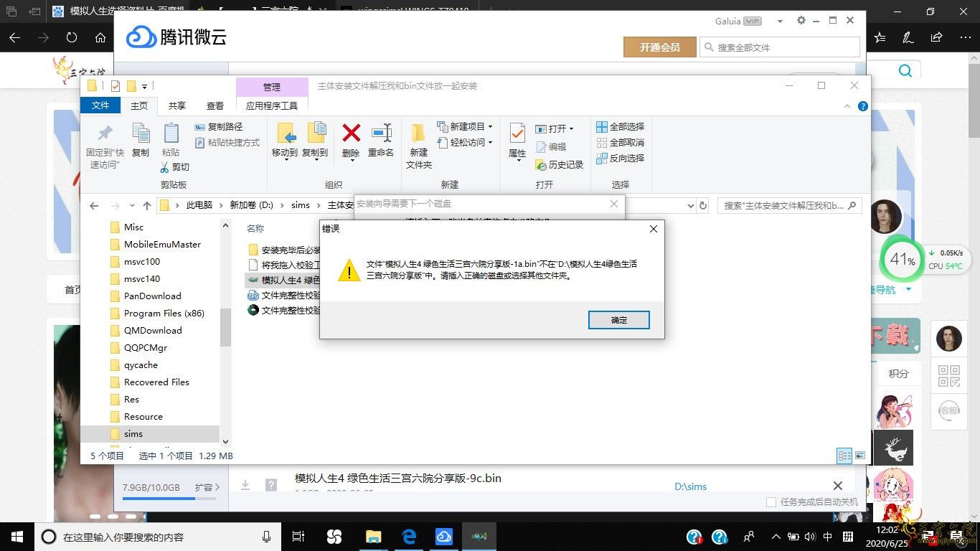Image resolution: width=980 pixels, height=551 pixels.
Task: Toggle Quick Access Toolbar properties check button
Action: click(x=115, y=86)
